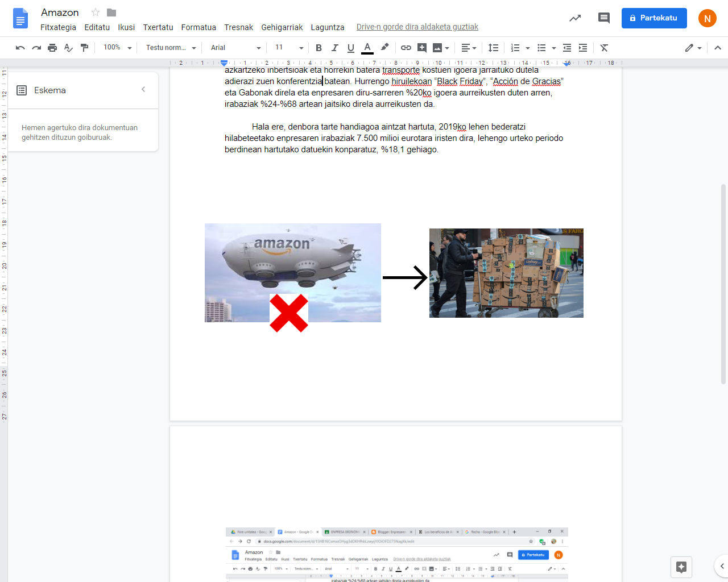728x582 pixels.
Task: Close the Eskema outline panel arrow
Action: pyautogui.click(x=143, y=89)
